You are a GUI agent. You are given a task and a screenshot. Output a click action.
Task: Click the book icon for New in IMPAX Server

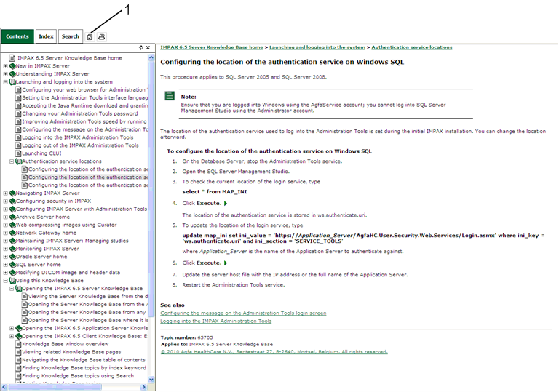[x=12, y=66]
